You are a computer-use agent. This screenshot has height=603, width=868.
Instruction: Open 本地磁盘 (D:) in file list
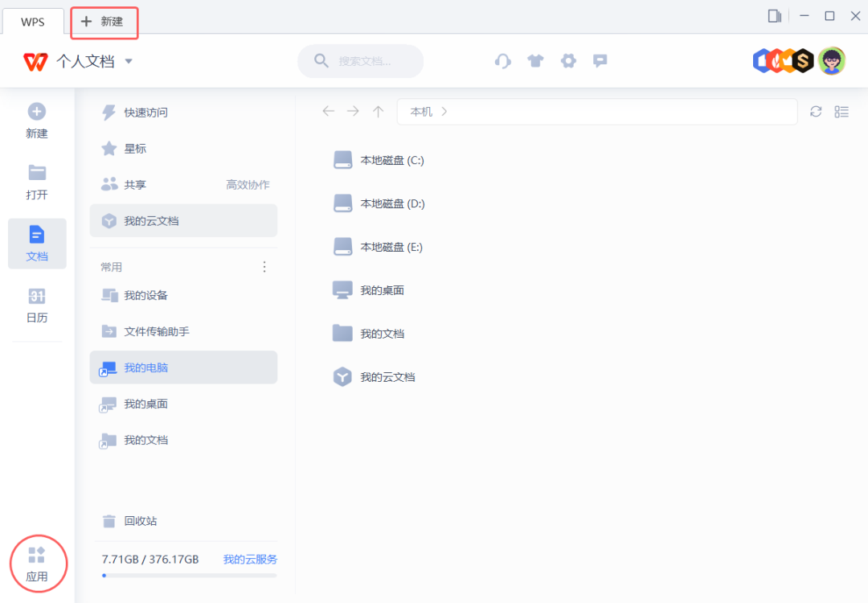click(391, 204)
